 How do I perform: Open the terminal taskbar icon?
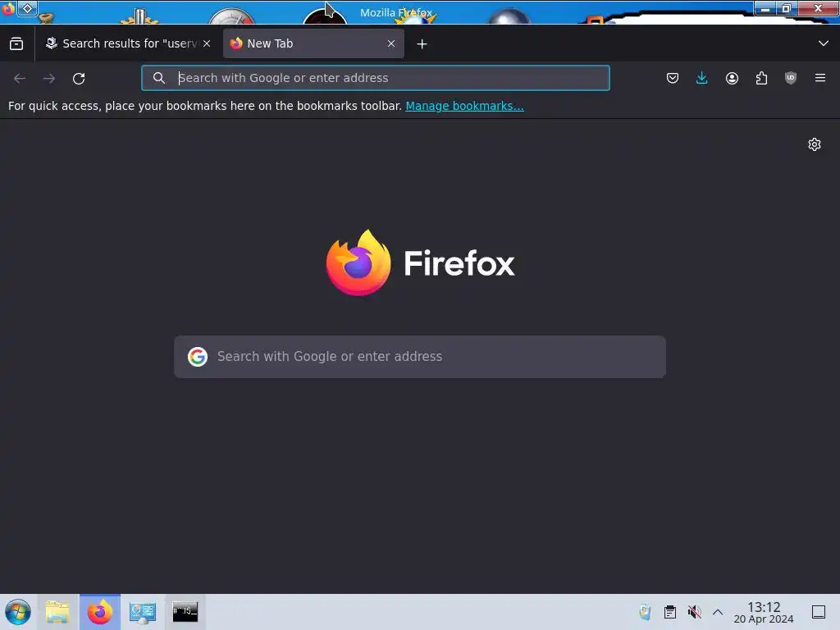[185, 612]
